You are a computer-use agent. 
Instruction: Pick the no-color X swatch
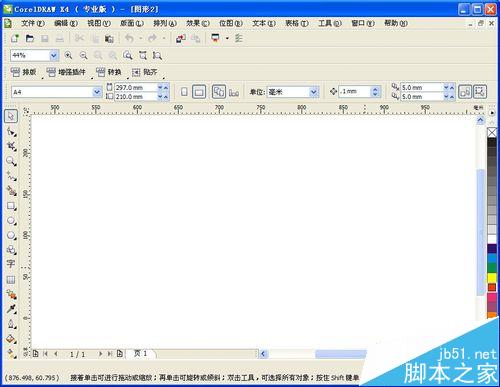pyautogui.click(x=492, y=133)
